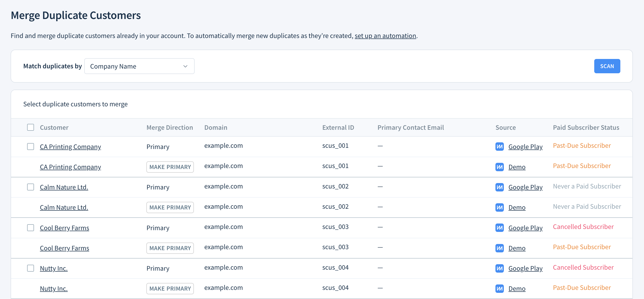
Task: Click Primary label in Nutty Inc. row
Action: click(x=158, y=268)
